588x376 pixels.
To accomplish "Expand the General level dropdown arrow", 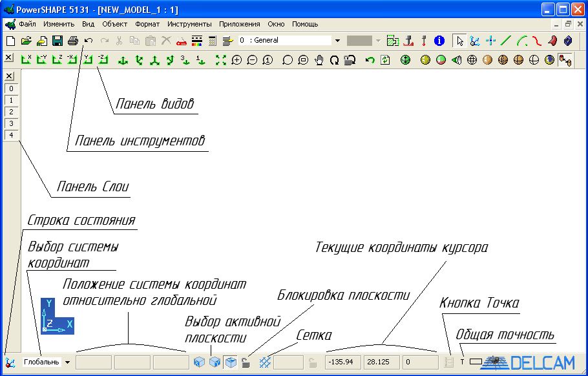I will click(x=337, y=41).
